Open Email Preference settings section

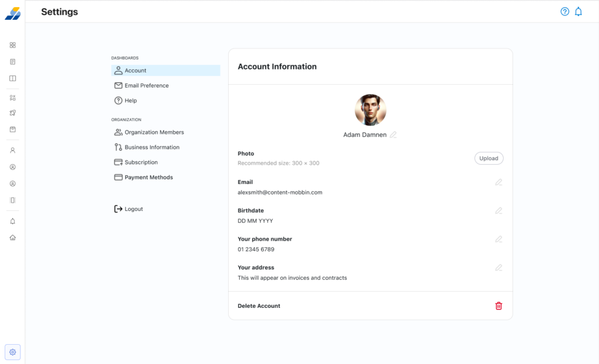point(146,85)
